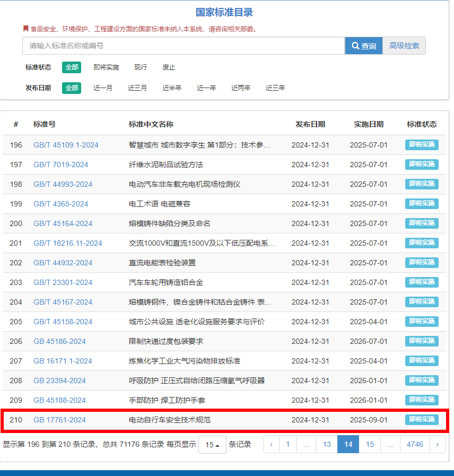Click the left pagination arrow

click(x=271, y=444)
